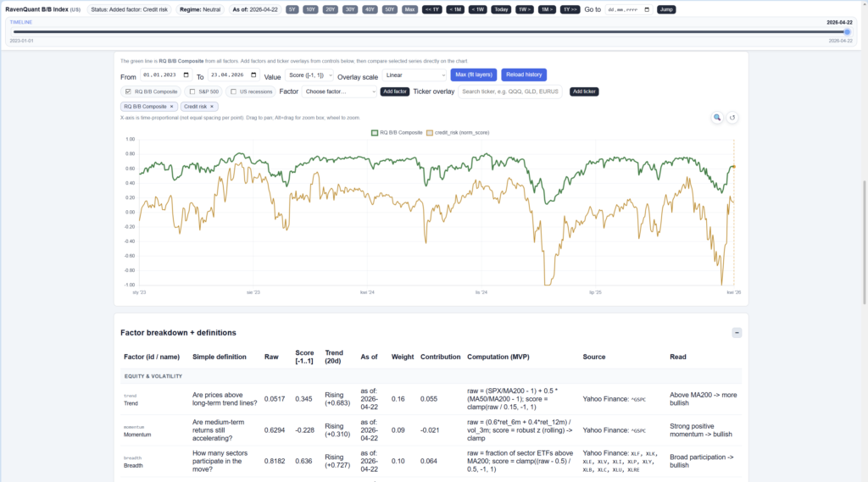Remove the Credit risk chip via its x
Screen dimensions: 868x482
point(212,107)
